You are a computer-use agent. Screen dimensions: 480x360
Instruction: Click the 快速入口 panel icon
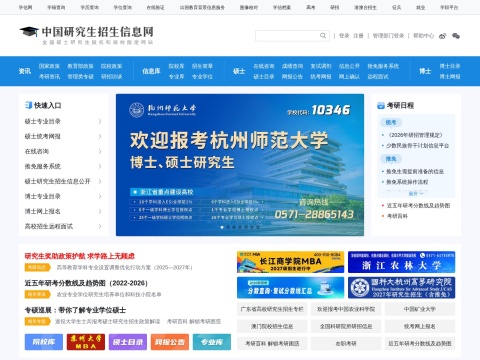[28, 105]
